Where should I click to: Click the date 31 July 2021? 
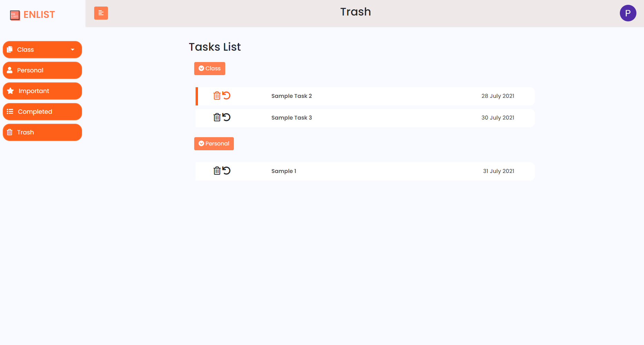point(498,171)
